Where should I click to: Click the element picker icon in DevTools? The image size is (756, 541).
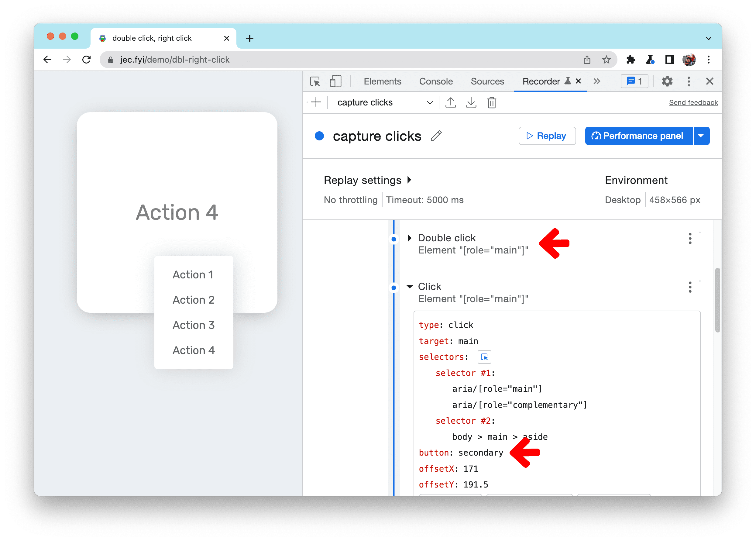315,81
